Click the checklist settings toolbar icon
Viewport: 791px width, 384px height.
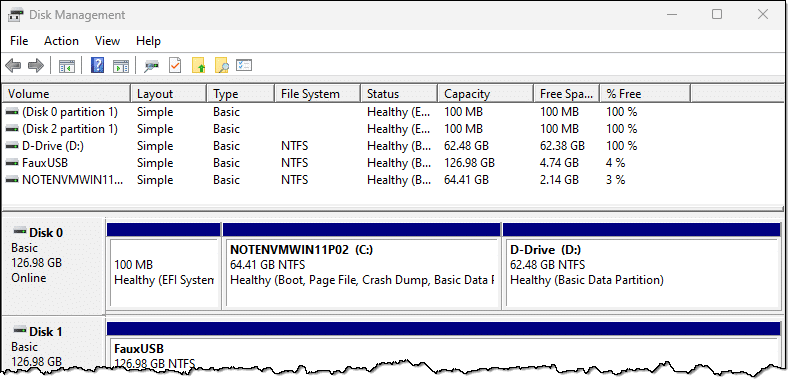click(244, 65)
